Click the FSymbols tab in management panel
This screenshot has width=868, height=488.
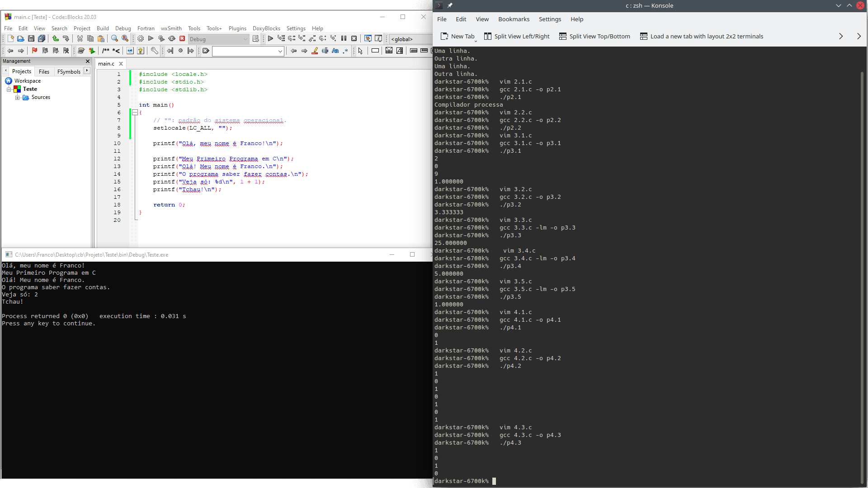(68, 71)
